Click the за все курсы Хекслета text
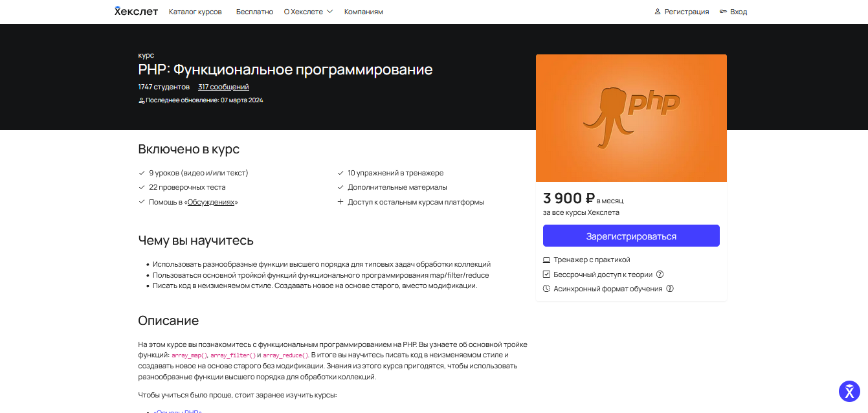 point(581,212)
